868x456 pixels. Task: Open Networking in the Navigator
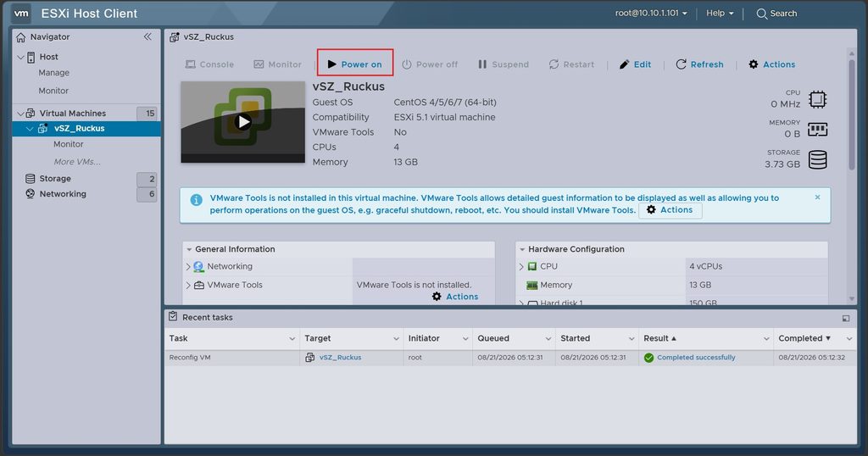(x=63, y=194)
